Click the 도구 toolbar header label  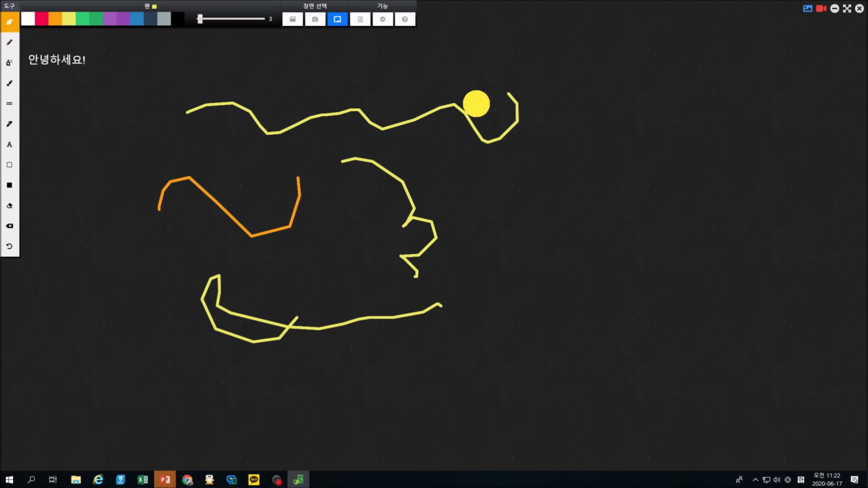(10, 6)
